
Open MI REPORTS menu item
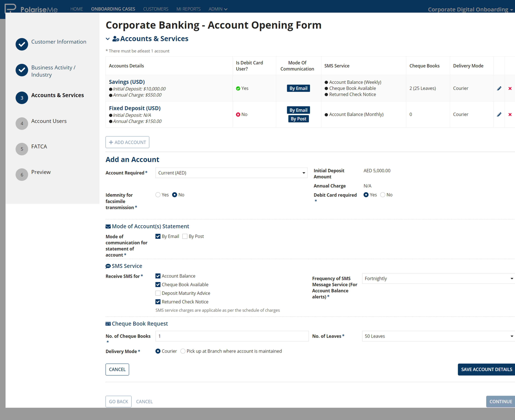pyautogui.click(x=188, y=9)
